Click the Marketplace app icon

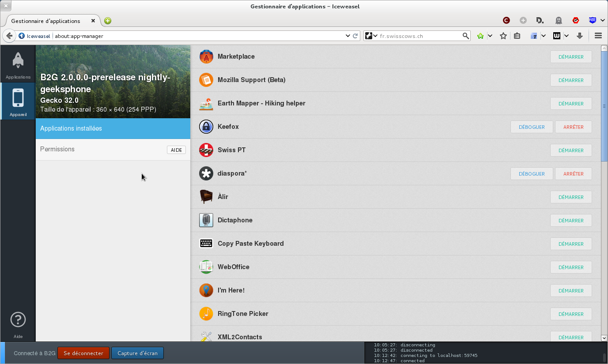[206, 56]
